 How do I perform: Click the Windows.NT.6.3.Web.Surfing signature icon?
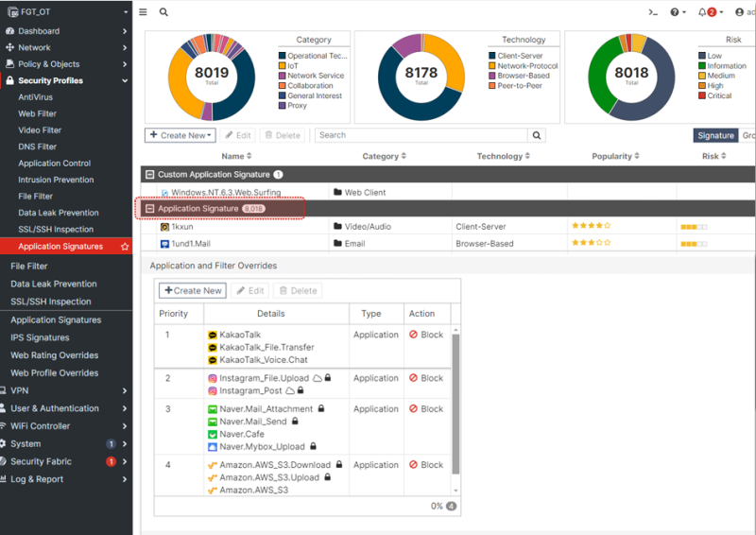[x=164, y=193]
